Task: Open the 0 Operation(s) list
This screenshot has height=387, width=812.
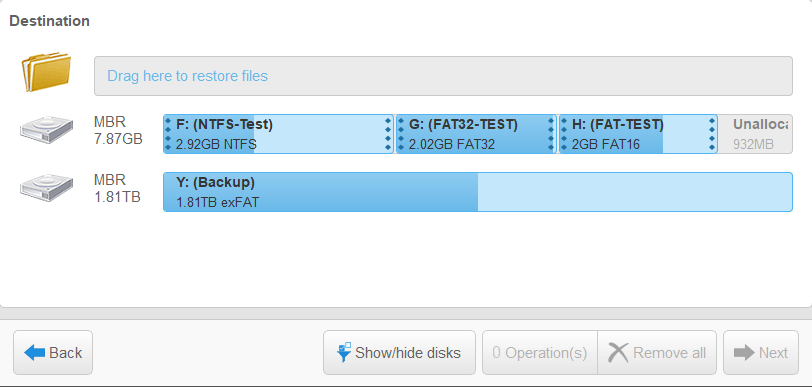Action: pyautogui.click(x=540, y=353)
